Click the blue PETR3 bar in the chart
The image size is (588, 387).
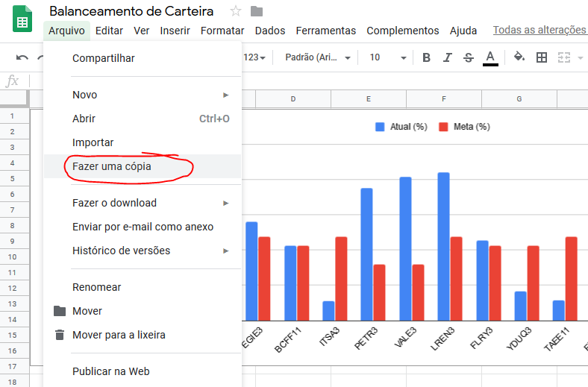pos(366,254)
